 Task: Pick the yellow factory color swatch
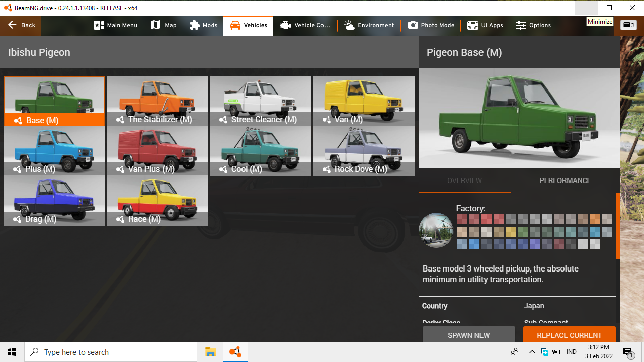(x=511, y=232)
